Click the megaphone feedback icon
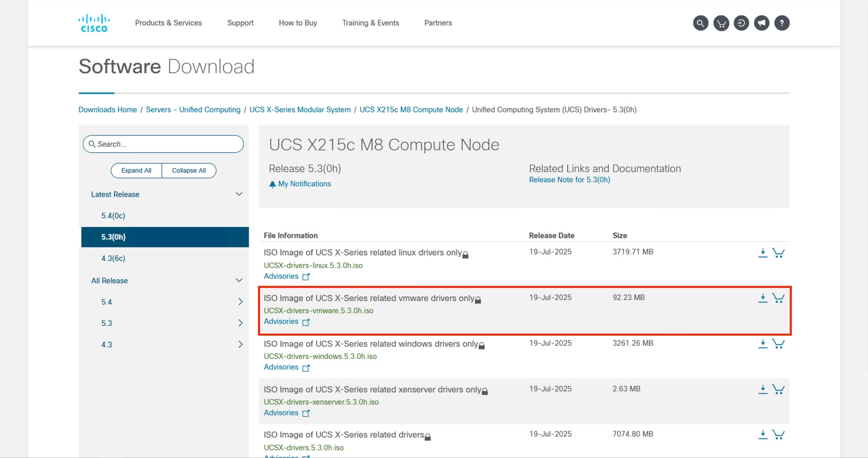This screenshot has height=458, width=868. [762, 23]
